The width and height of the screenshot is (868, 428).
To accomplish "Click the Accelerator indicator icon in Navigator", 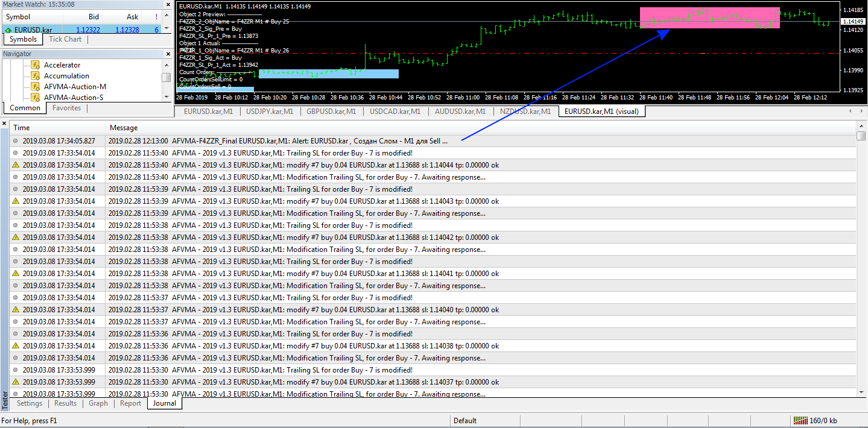I will [x=36, y=65].
